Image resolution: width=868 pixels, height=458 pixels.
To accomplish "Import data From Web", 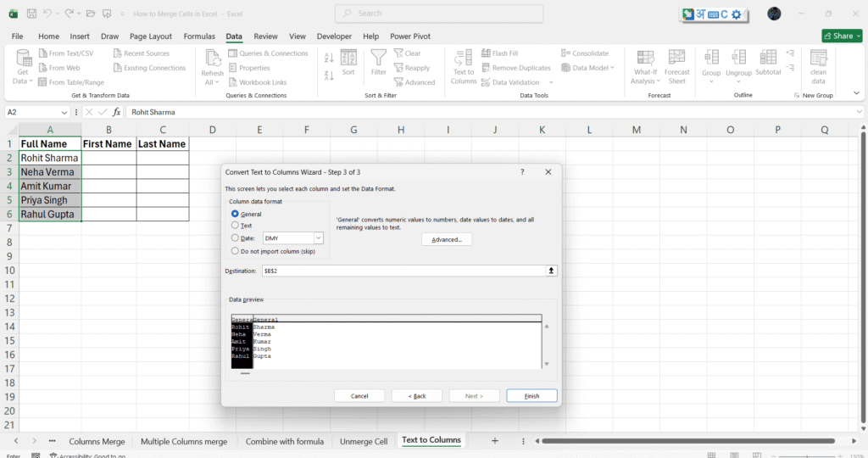I will [59, 68].
